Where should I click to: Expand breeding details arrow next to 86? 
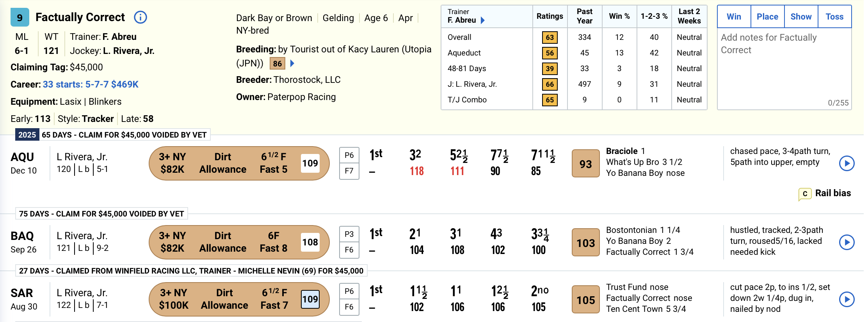pyautogui.click(x=292, y=63)
